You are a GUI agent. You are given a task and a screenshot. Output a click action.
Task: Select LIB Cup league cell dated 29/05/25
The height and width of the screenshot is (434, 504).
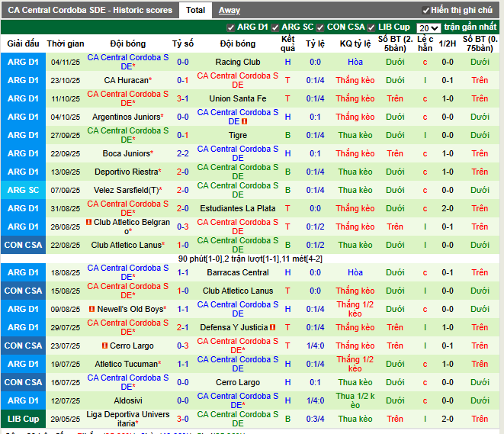(23, 419)
